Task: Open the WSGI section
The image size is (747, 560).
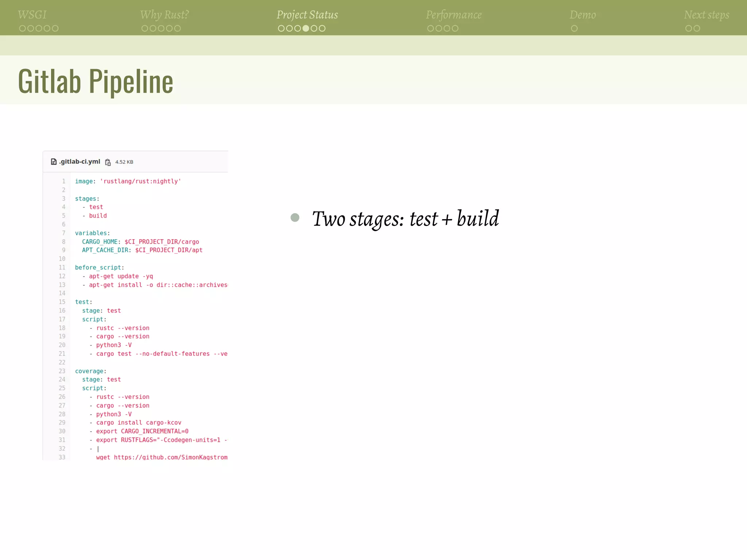Action: (32, 15)
